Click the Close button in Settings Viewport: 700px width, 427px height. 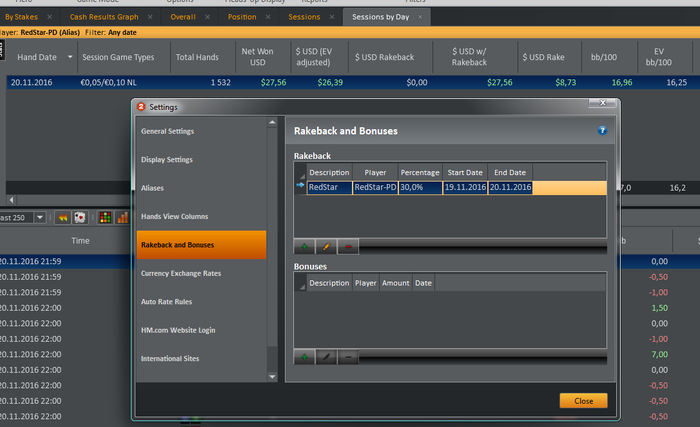pyautogui.click(x=583, y=401)
